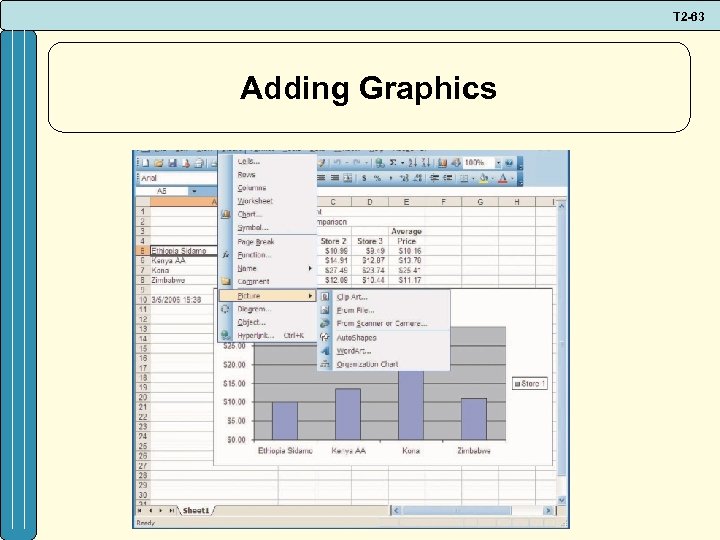Click the Clip Art icon in the submenu
Image resolution: width=720 pixels, height=540 pixels.
tap(325, 297)
